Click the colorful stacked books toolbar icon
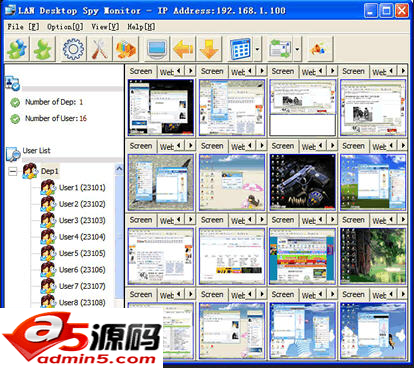Viewport: 414px width, 368px height. coord(126,49)
